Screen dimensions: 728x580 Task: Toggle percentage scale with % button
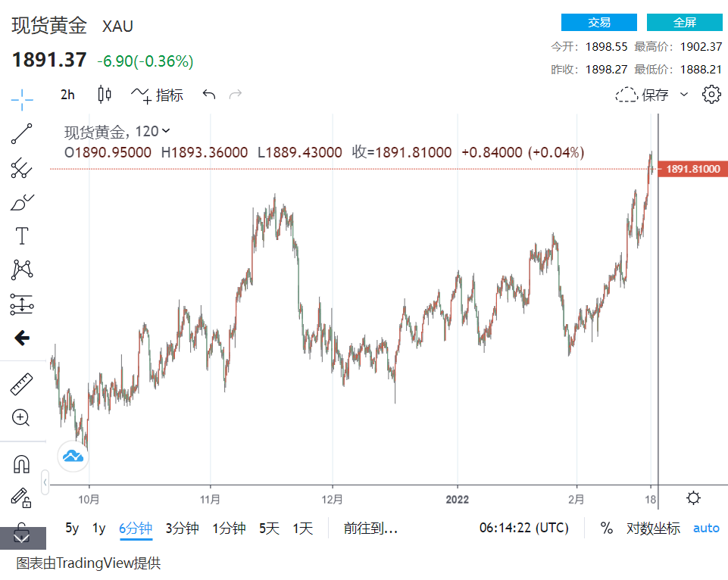click(606, 529)
